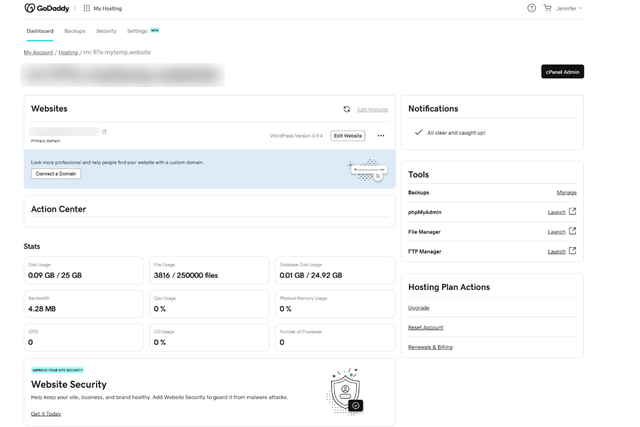Viewport: 640px width, 427px height.
Task: Switch to the Dashboard tab
Action: click(x=40, y=31)
